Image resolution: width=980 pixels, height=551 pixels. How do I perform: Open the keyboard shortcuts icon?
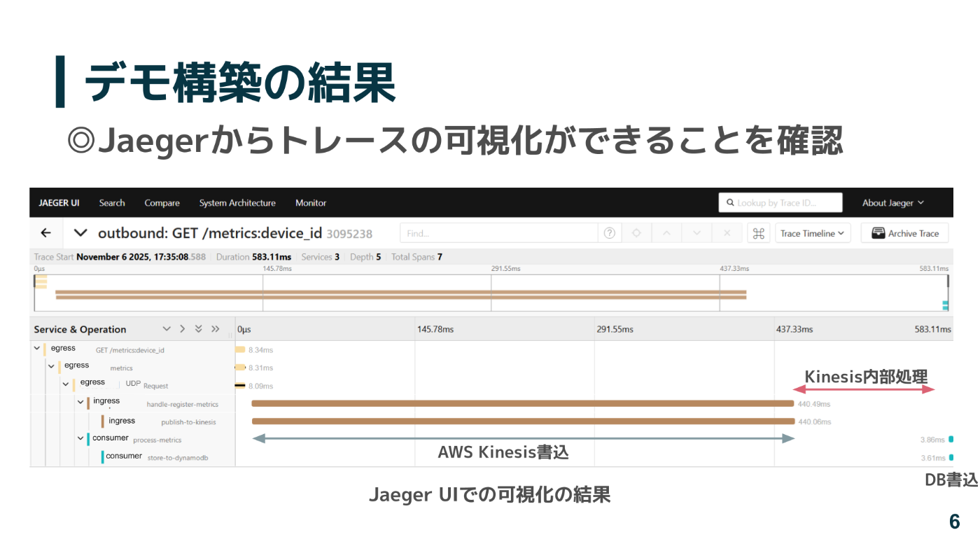click(x=758, y=232)
